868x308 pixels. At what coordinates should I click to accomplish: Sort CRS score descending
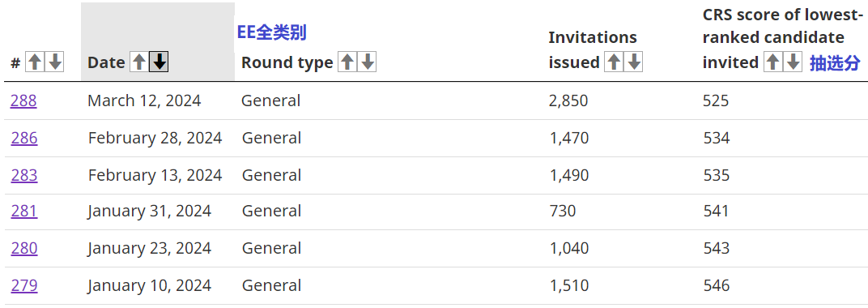coord(794,62)
